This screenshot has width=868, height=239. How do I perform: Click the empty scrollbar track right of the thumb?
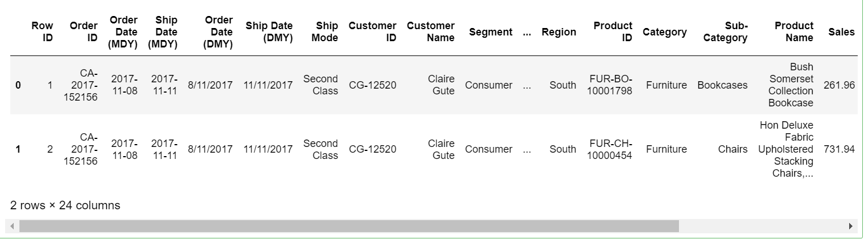pyautogui.click(x=762, y=226)
